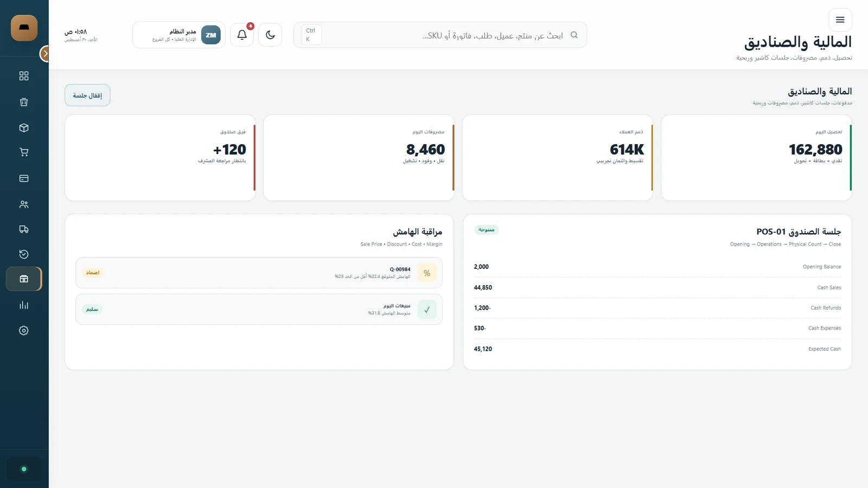Open the مدير النظام user profile selector

tap(179, 35)
